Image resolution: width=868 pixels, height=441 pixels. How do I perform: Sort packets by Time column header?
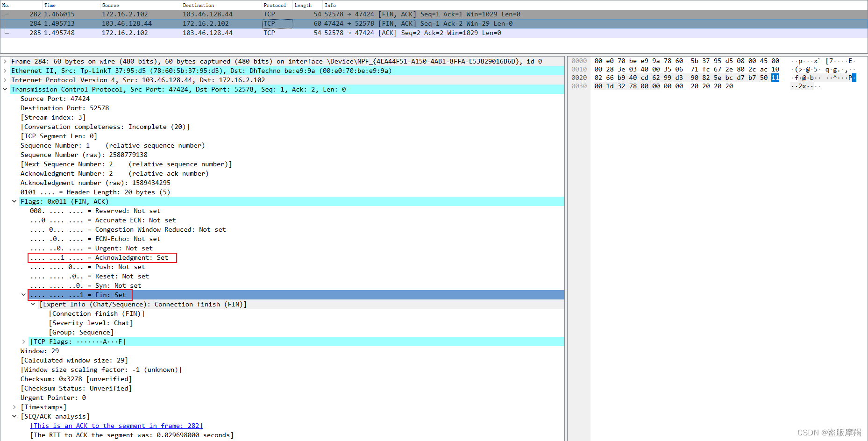[71, 5]
